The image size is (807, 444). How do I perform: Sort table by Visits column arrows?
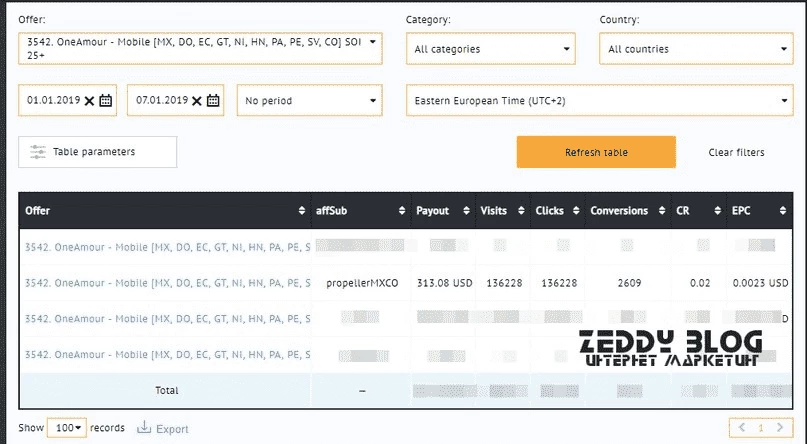click(x=521, y=210)
